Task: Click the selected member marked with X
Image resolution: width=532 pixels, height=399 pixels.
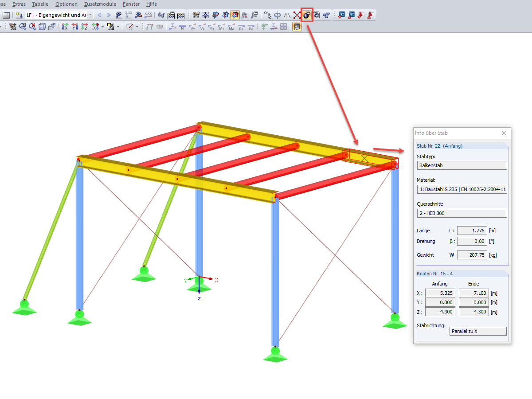Action: click(364, 157)
